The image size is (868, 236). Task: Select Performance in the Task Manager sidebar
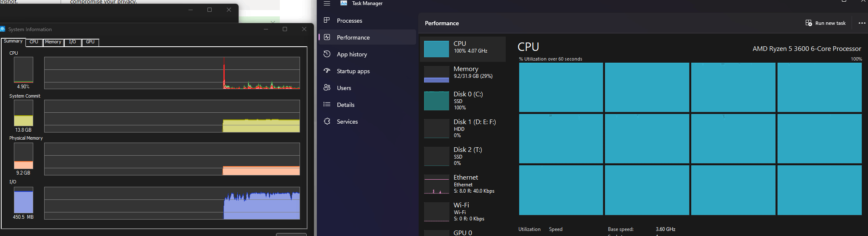click(x=367, y=37)
